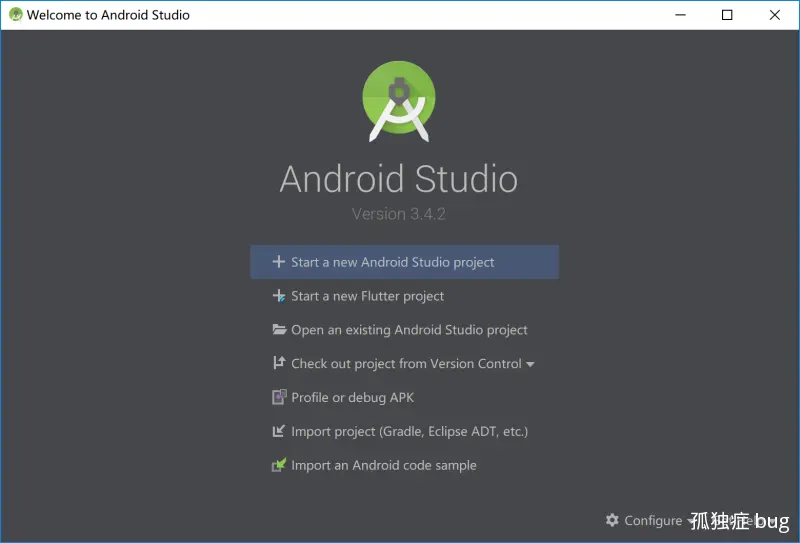Click the open folder icon for existing project

(279, 329)
